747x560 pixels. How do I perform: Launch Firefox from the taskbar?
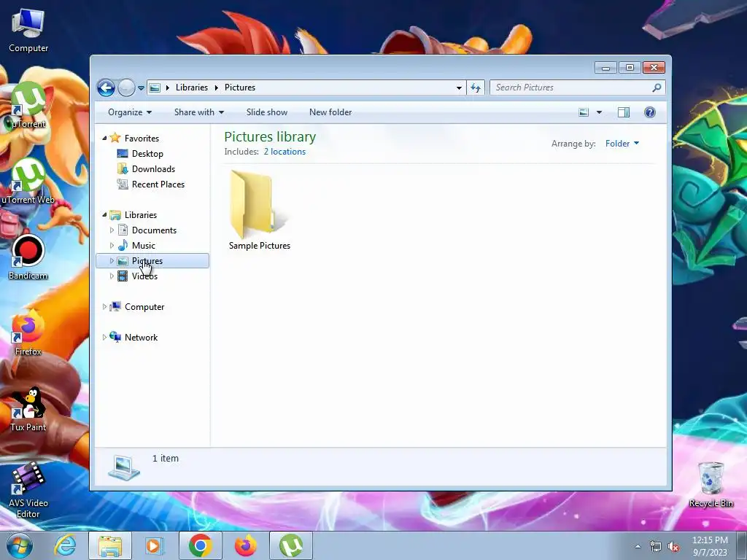pos(246,545)
